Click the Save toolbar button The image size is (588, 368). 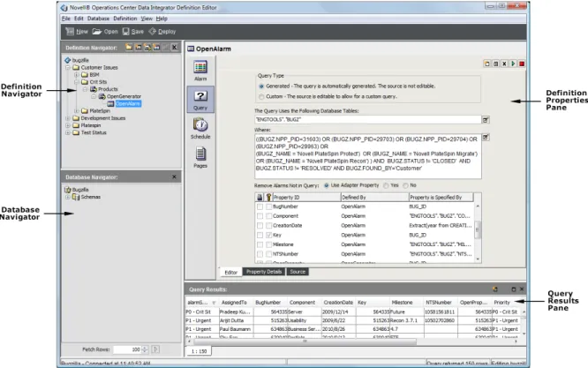pyautogui.click(x=133, y=32)
